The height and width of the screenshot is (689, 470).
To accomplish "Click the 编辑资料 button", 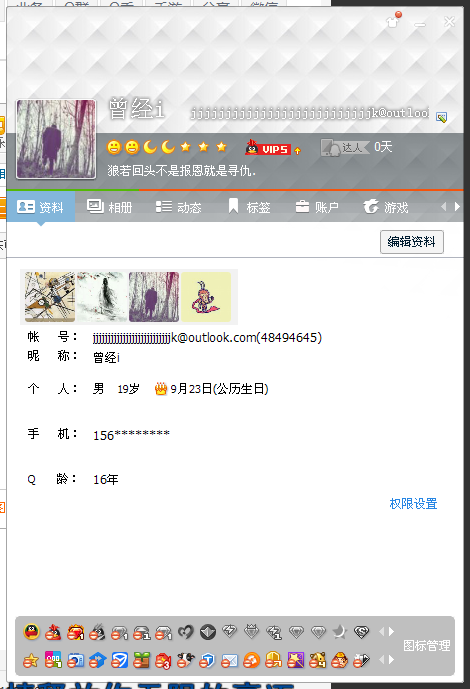I will pos(412,242).
